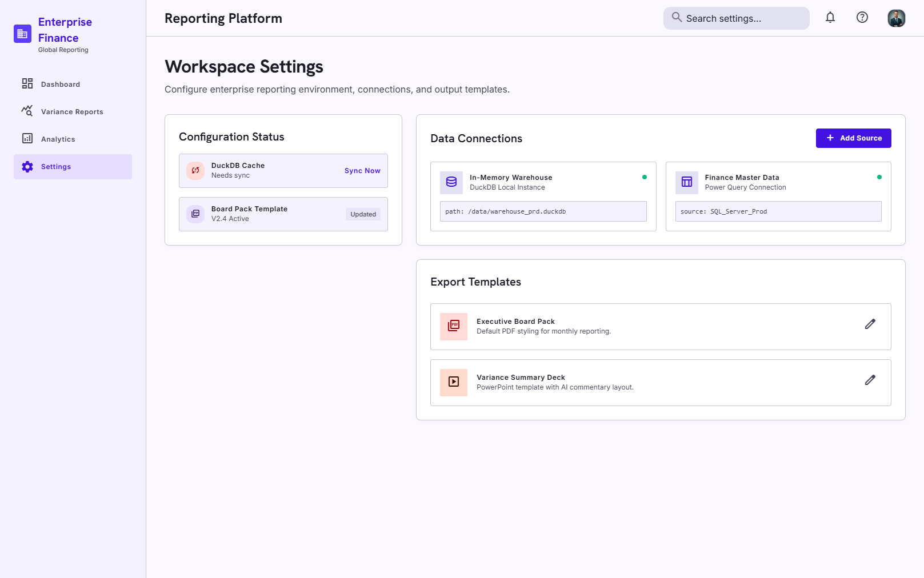Click Executive Board Pack title
Viewport: 924px width, 578px height.
tap(516, 322)
